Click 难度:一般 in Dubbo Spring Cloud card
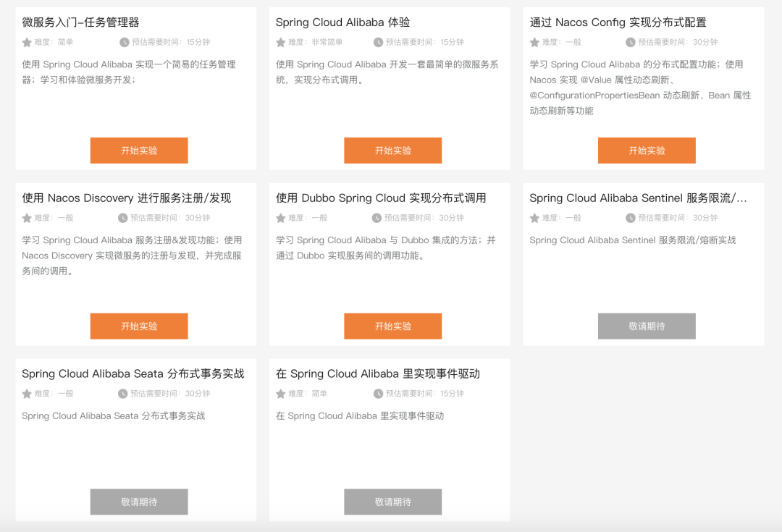 click(x=308, y=218)
